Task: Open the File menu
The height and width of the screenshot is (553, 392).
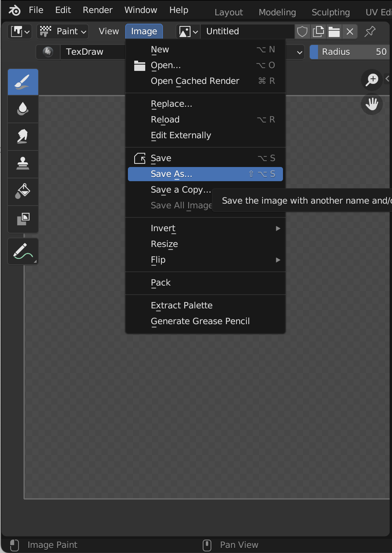Action: [x=36, y=10]
